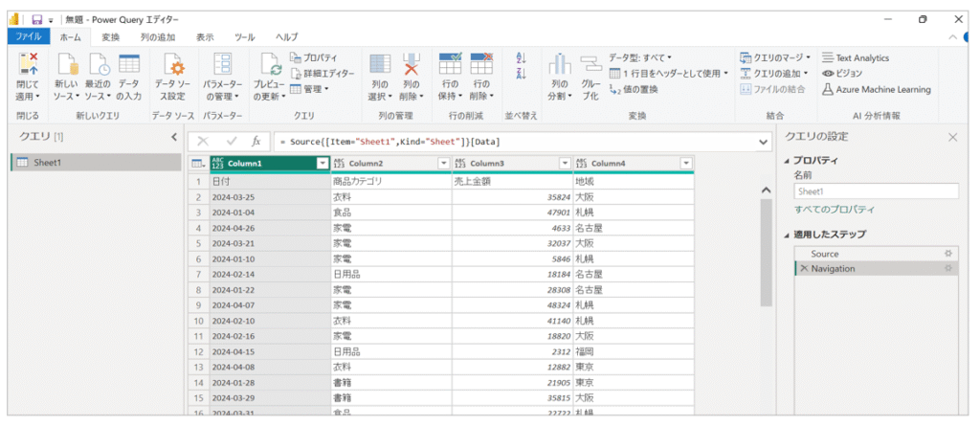Click Text Analytics in the AI group
Image resolution: width=980 pixels, height=426 pixels.
tap(855, 57)
